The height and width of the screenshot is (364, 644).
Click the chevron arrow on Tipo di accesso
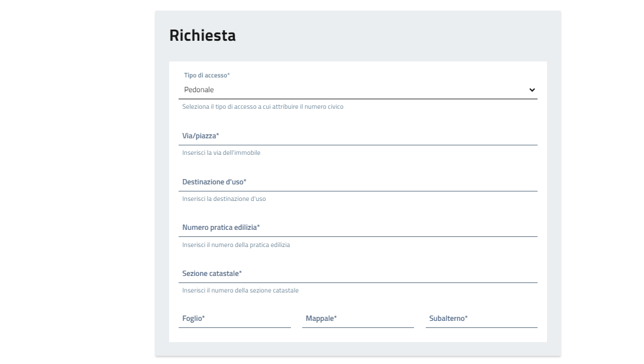tap(532, 90)
